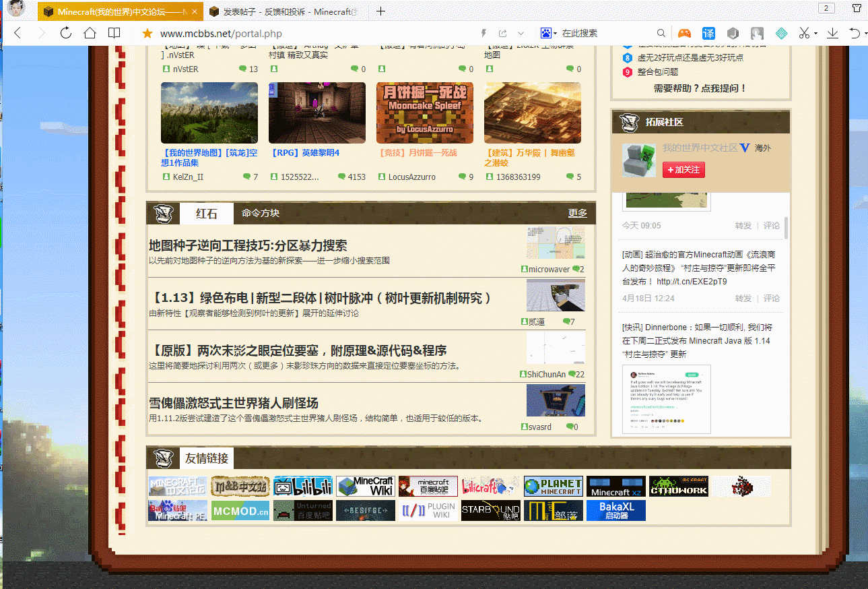Screen dimensions: 868x589
Task: Click the bilibili friend link banner
Action: pyautogui.click(x=303, y=487)
